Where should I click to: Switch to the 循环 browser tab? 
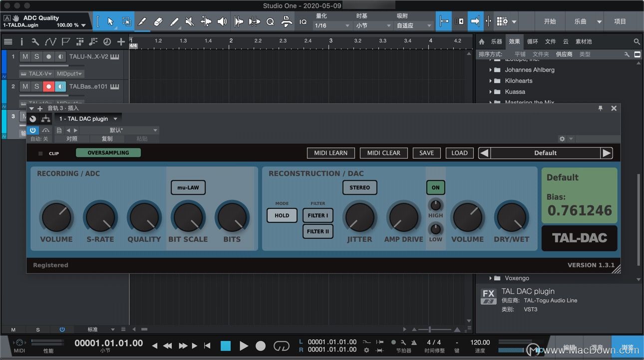533,42
